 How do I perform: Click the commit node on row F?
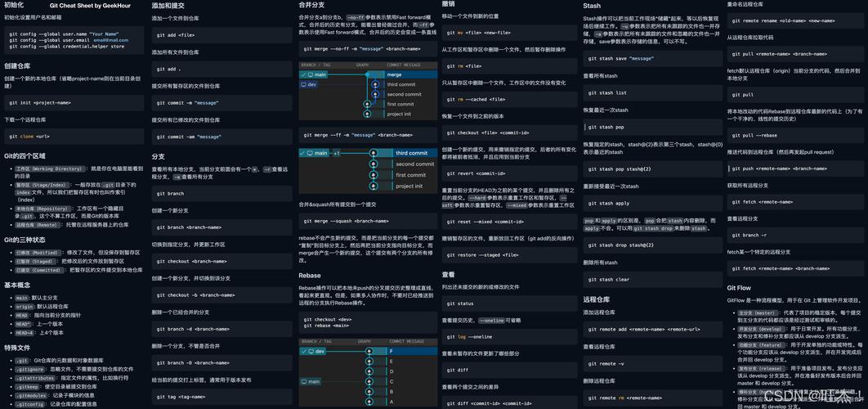368,352
